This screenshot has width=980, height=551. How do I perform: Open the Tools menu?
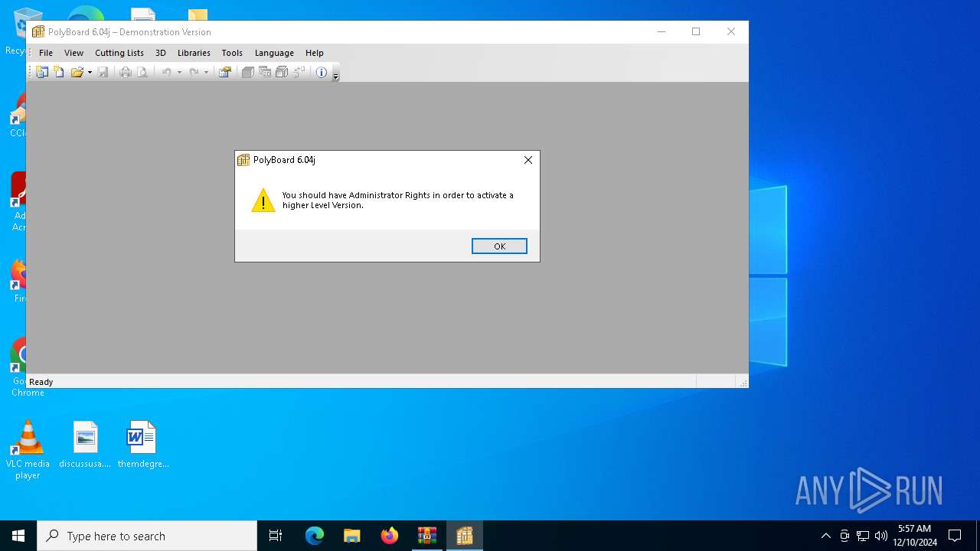click(x=232, y=53)
